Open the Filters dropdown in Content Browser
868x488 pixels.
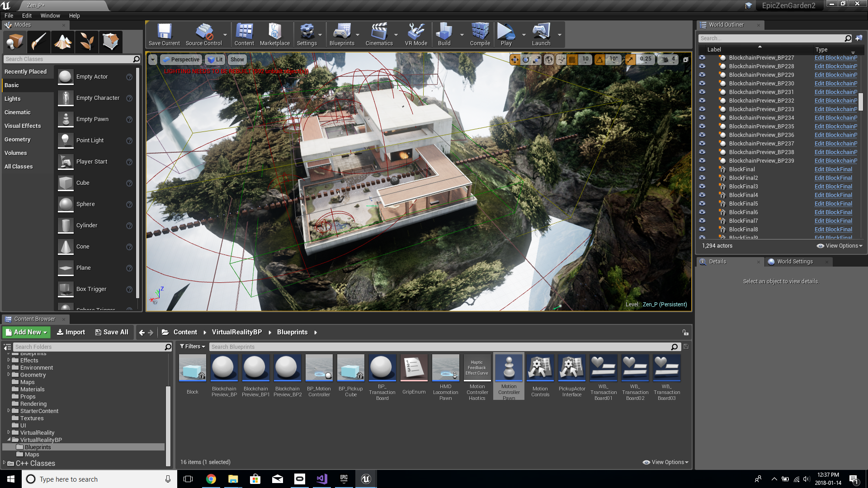tap(193, 347)
